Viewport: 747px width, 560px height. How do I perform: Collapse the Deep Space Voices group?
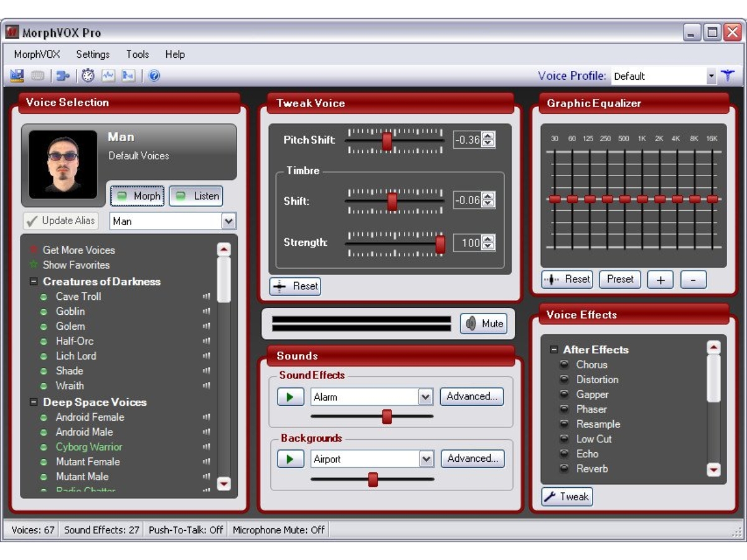(34, 403)
